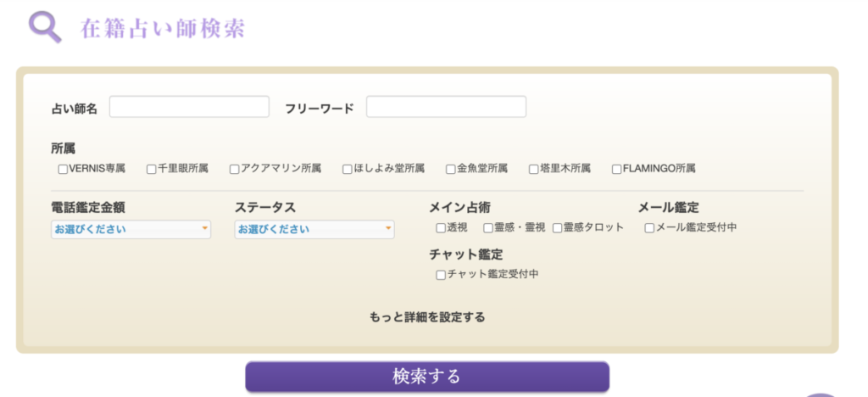The width and height of the screenshot is (868, 397).
Task: Open the 電話鑑定金額 dropdown
Action: click(131, 229)
